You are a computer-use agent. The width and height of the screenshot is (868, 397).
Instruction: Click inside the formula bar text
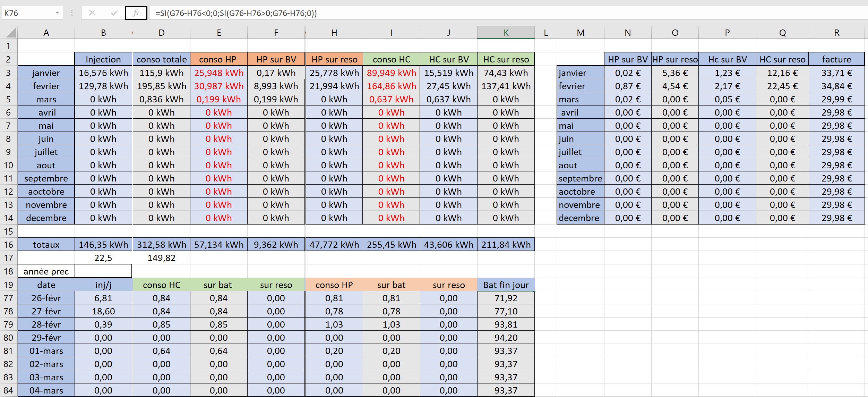click(x=236, y=13)
